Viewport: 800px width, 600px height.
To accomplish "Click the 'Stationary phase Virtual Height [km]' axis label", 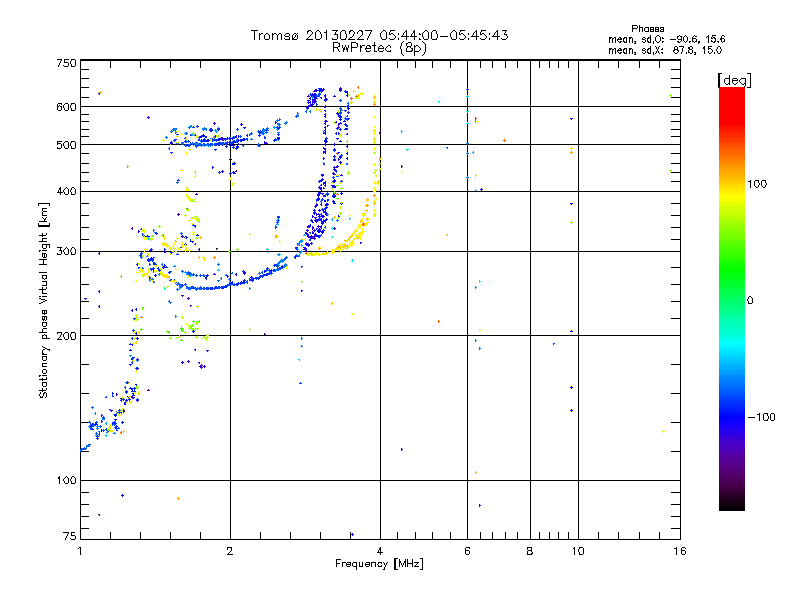I will pyautogui.click(x=43, y=301).
